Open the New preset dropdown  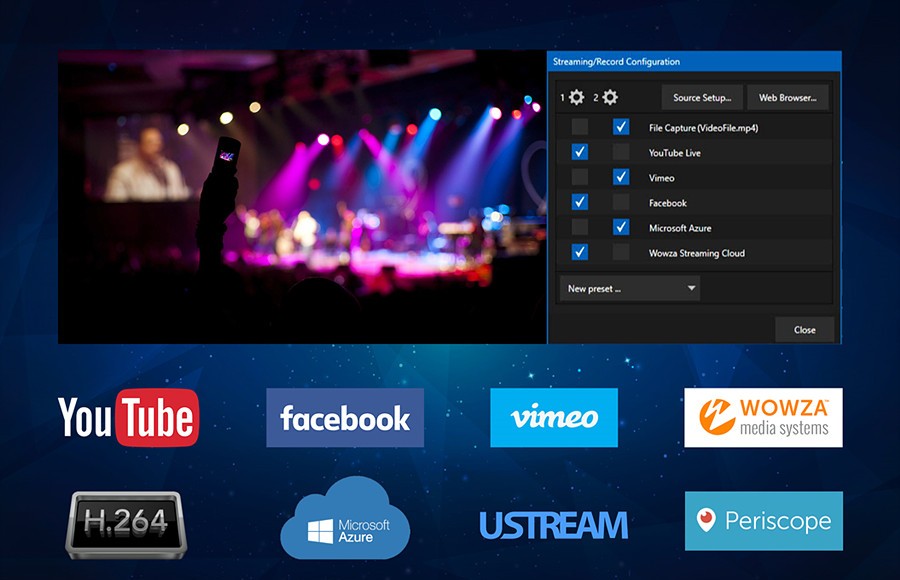pos(630,288)
